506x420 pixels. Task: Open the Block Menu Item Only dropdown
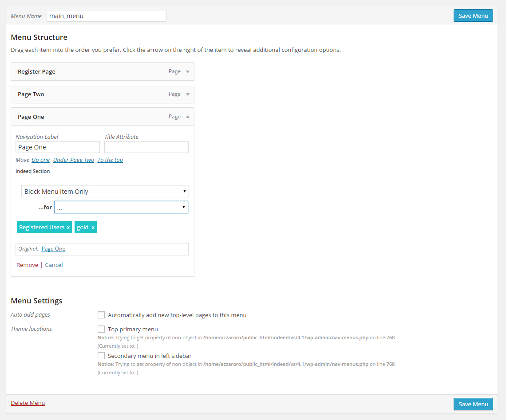point(105,192)
